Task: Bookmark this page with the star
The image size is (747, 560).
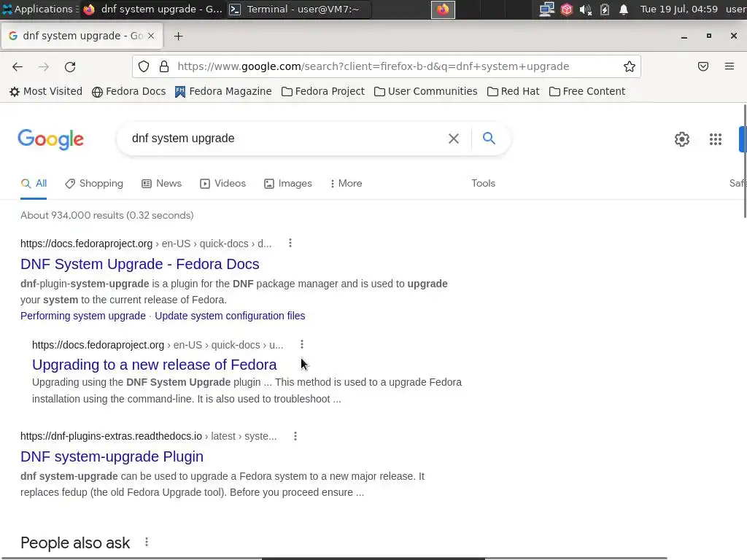Action: coord(630,66)
